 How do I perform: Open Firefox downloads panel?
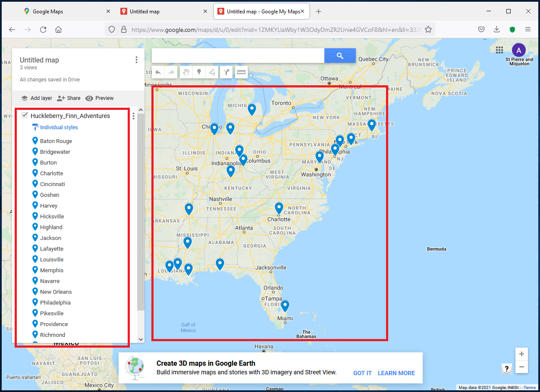tap(497, 29)
